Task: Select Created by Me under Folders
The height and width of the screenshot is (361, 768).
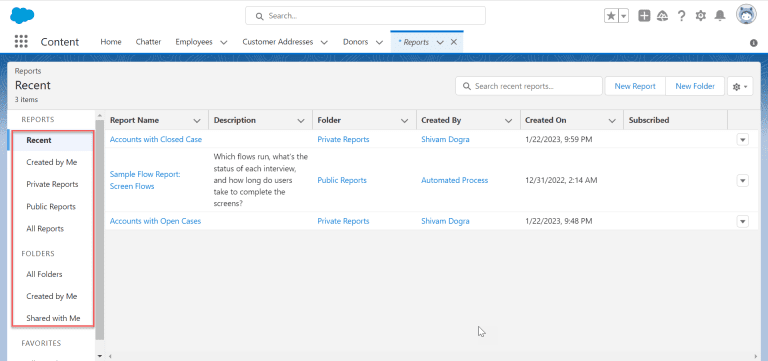Action: (x=52, y=296)
